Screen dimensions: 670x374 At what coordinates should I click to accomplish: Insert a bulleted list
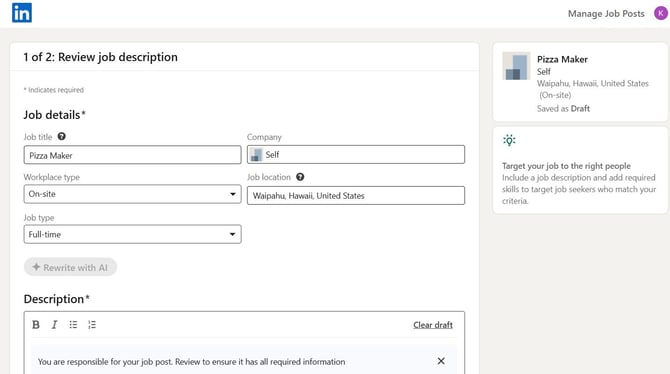(x=73, y=325)
